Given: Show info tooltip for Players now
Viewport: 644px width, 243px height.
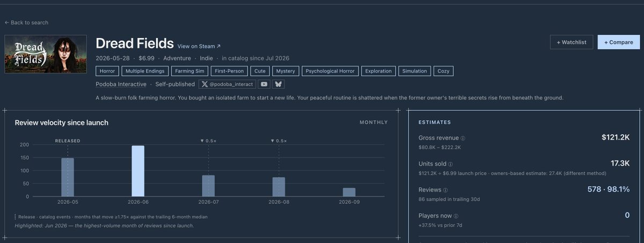Looking at the screenshot, I should [x=456, y=216].
